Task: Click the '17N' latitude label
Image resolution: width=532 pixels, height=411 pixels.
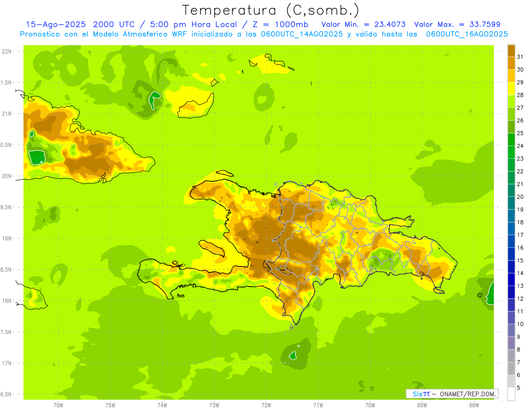Action: pyautogui.click(x=7, y=363)
